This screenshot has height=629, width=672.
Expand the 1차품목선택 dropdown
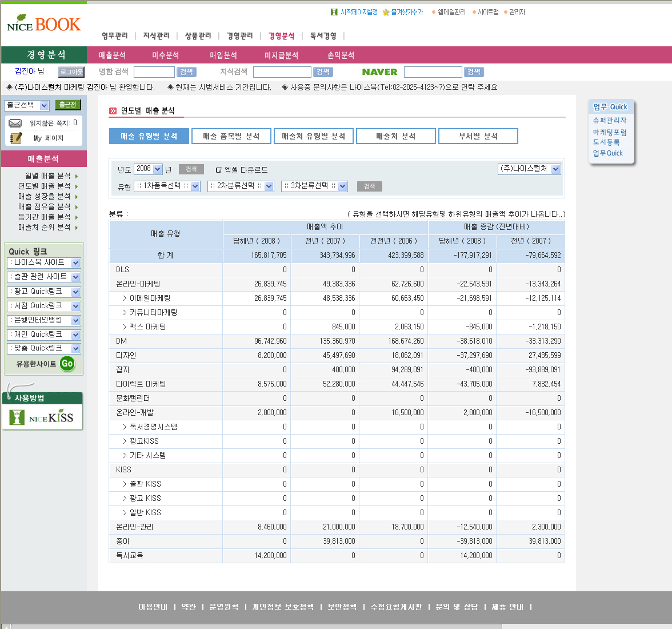click(167, 186)
